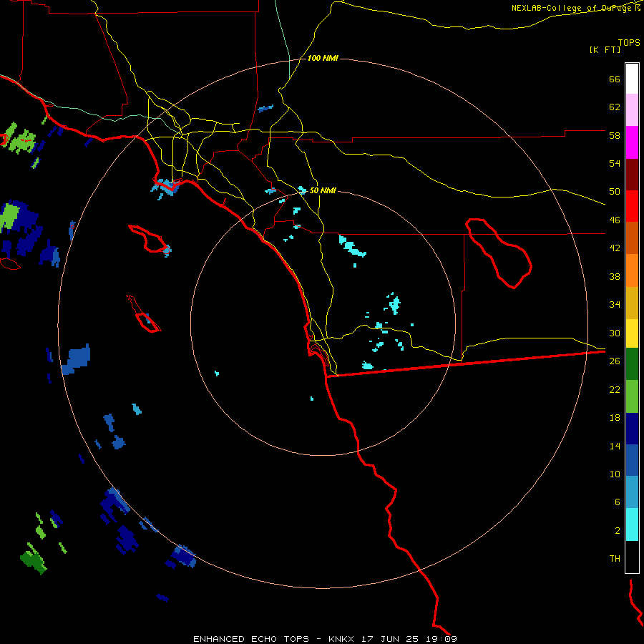The height and width of the screenshot is (644, 644).
Task: Click the dark red (maroon) legend swatch
Action: [632, 175]
